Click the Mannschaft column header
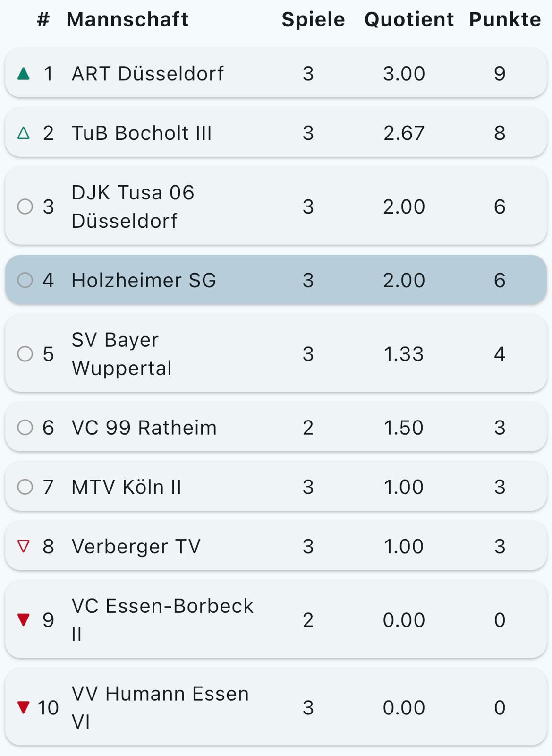The height and width of the screenshot is (756, 552). pyautogui.click(x=127, y=20)
